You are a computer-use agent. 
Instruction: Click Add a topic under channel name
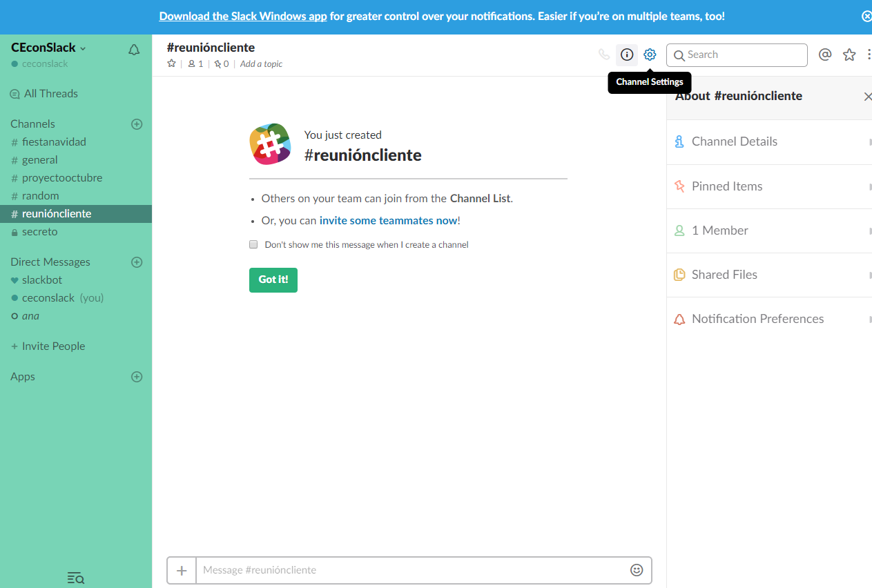tap(261, 63)
